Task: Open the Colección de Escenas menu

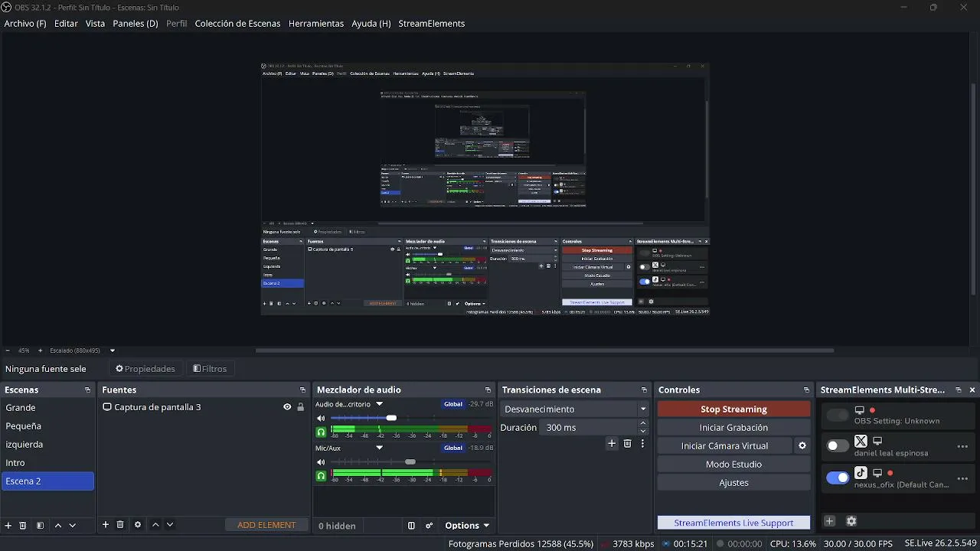Action: point(237,24)
